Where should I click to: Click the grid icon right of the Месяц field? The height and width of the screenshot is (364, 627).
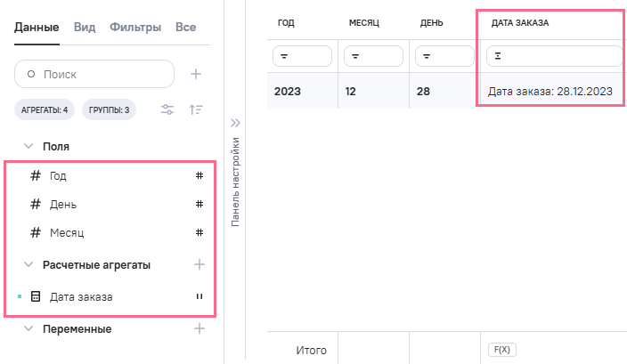coord(199,232)
